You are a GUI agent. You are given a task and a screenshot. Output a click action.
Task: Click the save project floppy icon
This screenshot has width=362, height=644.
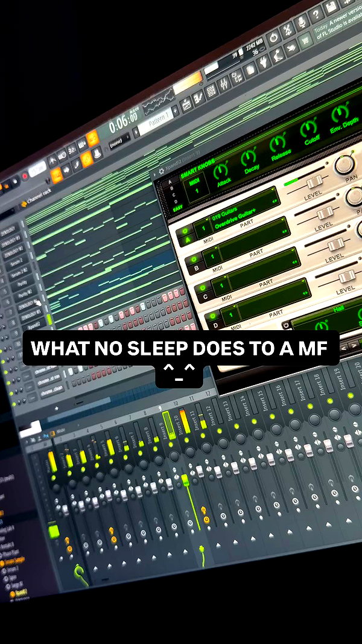point(330,7)
